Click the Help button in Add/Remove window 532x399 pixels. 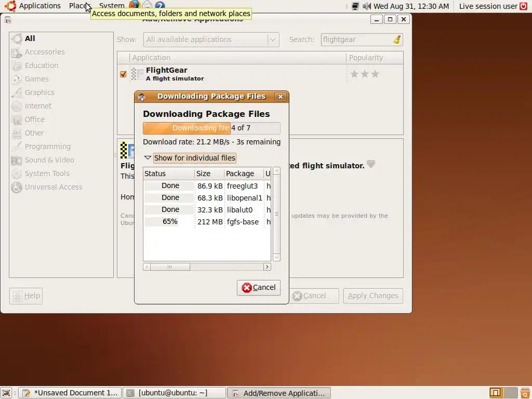click(x=26, y=296)
